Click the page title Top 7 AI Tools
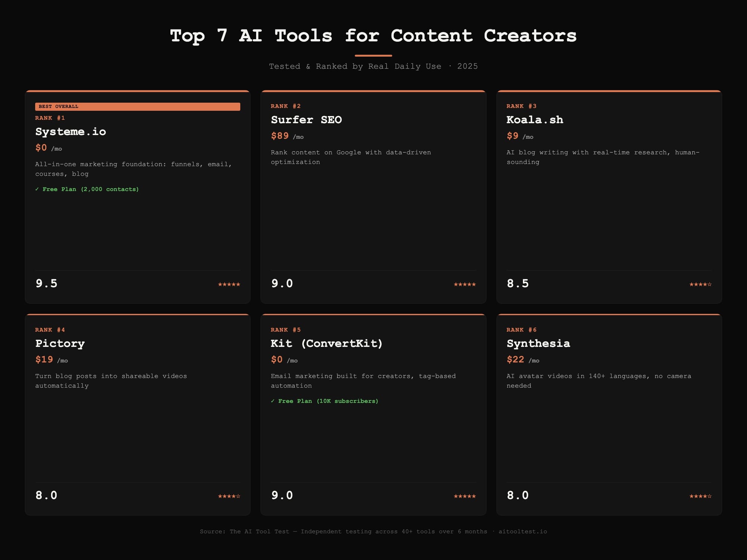Viewport: 747px width, 560px height. 373,36
